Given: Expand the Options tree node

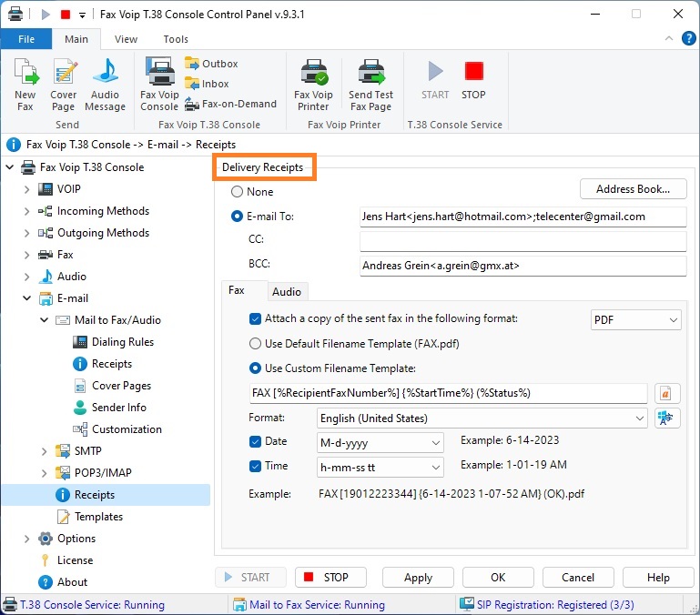Looking at the screenshot, I should (26, 539).
